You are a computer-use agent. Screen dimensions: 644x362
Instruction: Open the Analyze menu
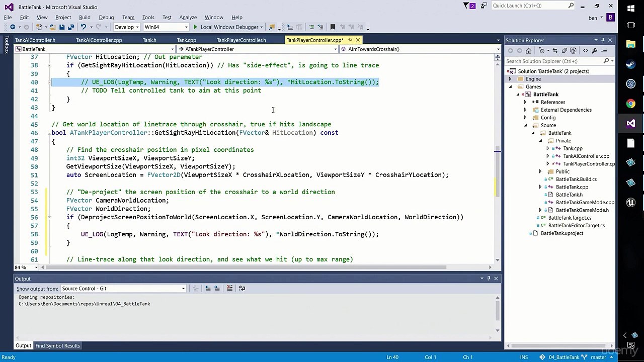(x=188, y=17)
